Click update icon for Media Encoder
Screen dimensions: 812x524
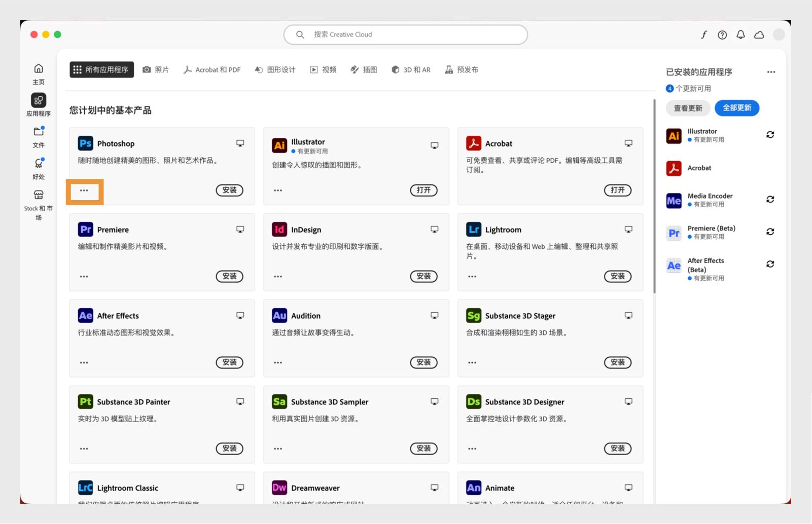[x=770, y=200]
